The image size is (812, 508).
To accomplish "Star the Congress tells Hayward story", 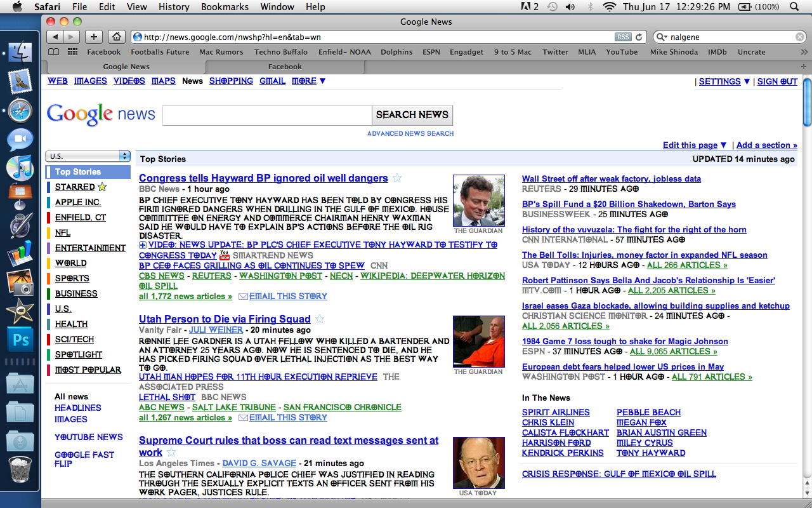I will [x=397, y=178].
